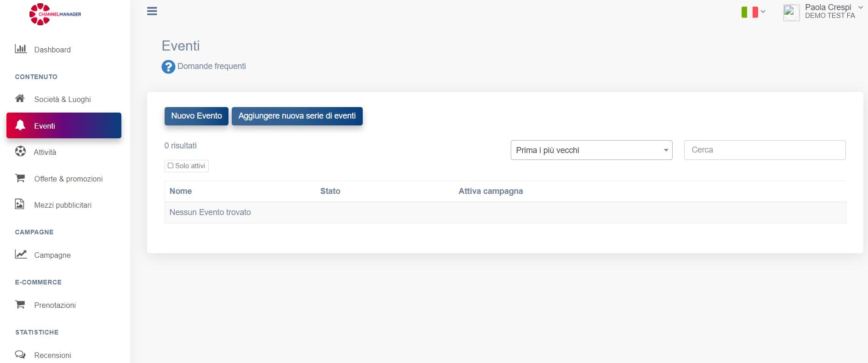The height and width of the screenshot is (363, 868).
Task: Click the blue question mark help icon
Action: tap(168, 67)
